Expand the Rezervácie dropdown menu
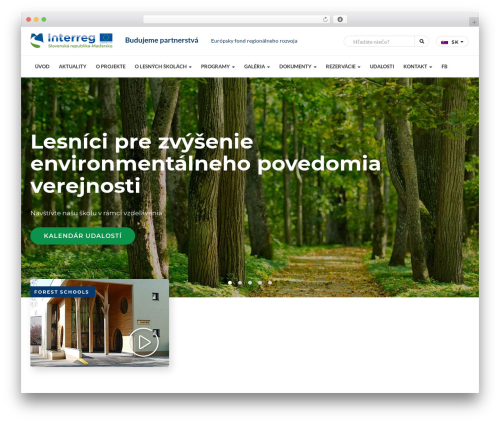This screenshot has height=423, width=500. coord(343,67)
